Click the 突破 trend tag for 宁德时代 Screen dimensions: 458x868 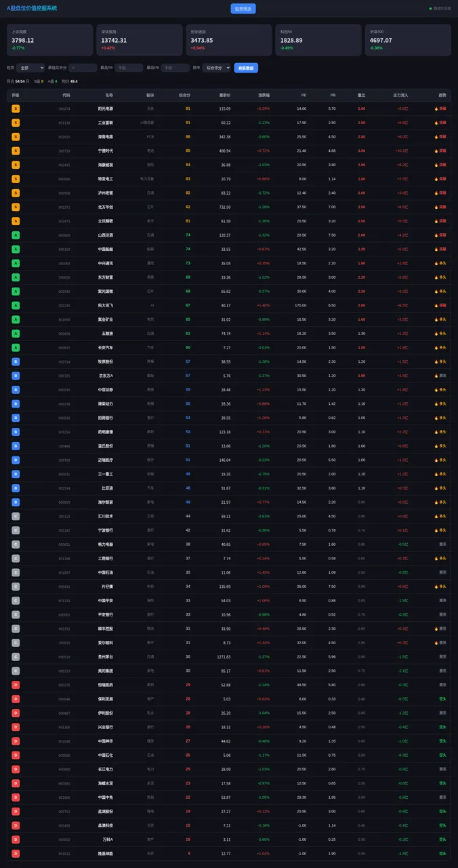(x=440, y=151)
